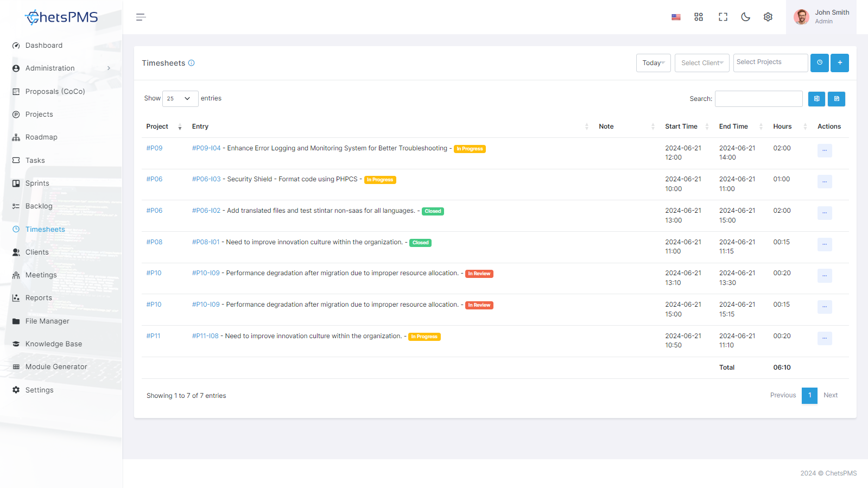868x488 pixels.
Task: Open the theme settings gear in header
Action: coord(768,17)
